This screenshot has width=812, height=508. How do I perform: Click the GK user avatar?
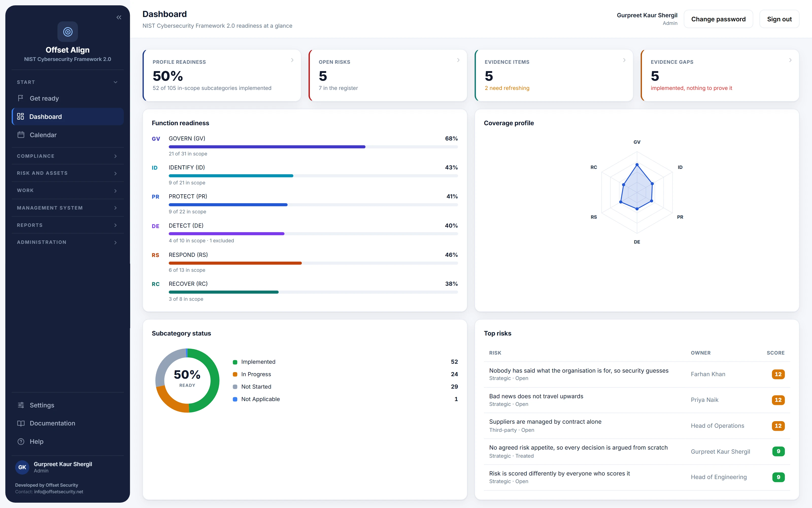click(x=22, y=467)
